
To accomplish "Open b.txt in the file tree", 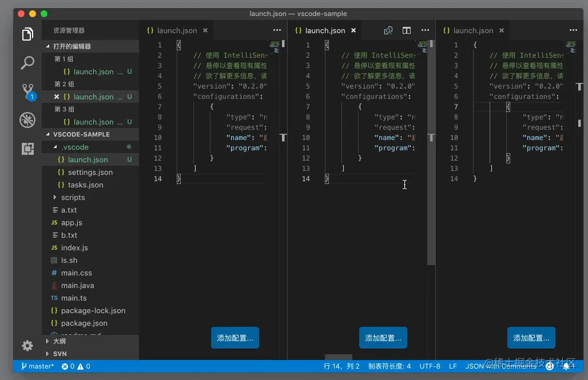I will (90, 235).
